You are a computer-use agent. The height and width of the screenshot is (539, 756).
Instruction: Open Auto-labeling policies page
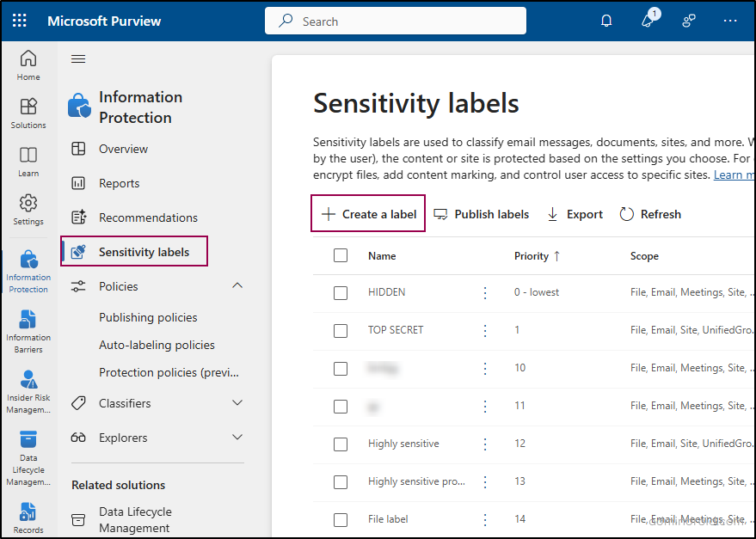point(157,345)
